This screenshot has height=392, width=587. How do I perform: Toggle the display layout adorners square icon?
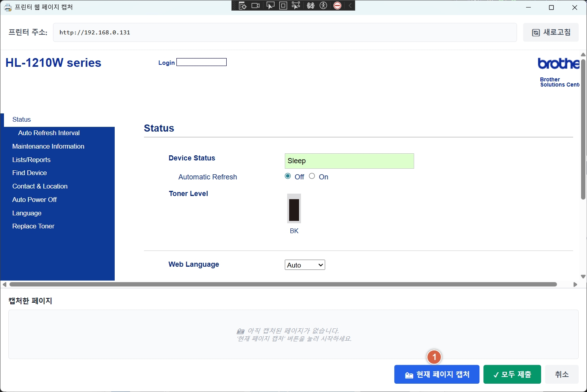[283, 6]
